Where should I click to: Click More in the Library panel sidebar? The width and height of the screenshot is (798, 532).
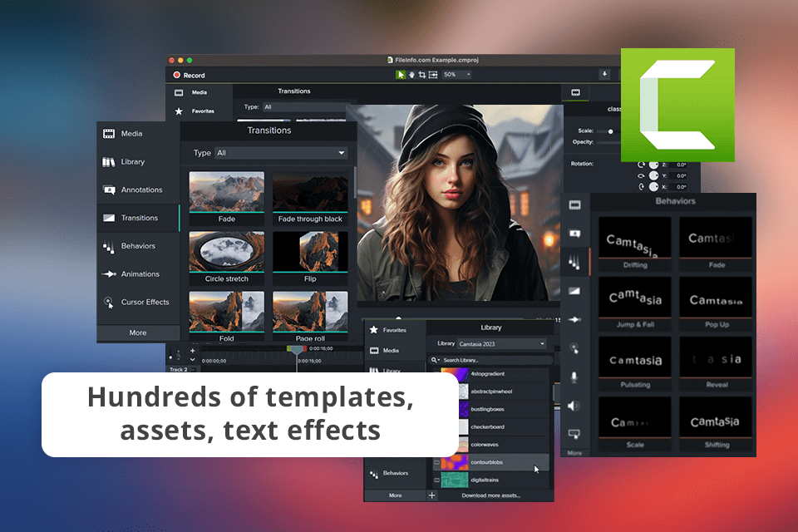click(x=395, y=495)
